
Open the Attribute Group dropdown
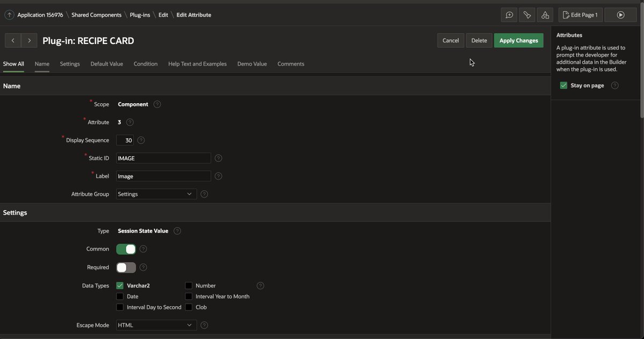156,194
